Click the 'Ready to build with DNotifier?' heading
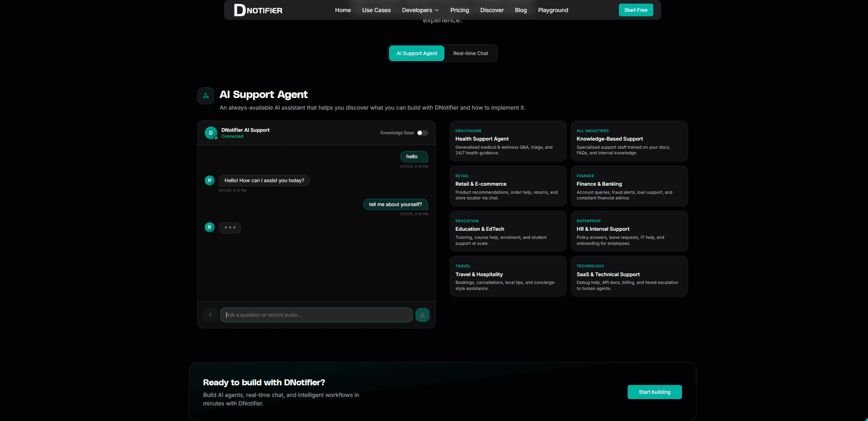This screenshot has height=421, width=868. [264, 383]
